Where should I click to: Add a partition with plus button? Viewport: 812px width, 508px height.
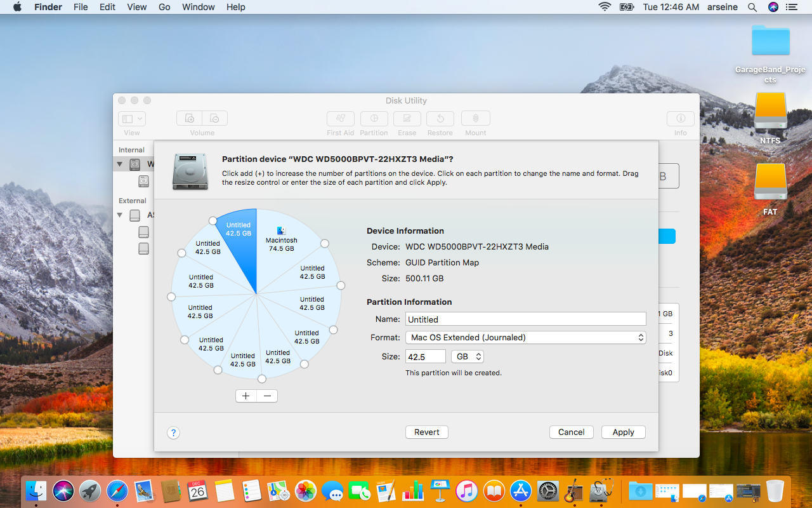coord(246,396)
